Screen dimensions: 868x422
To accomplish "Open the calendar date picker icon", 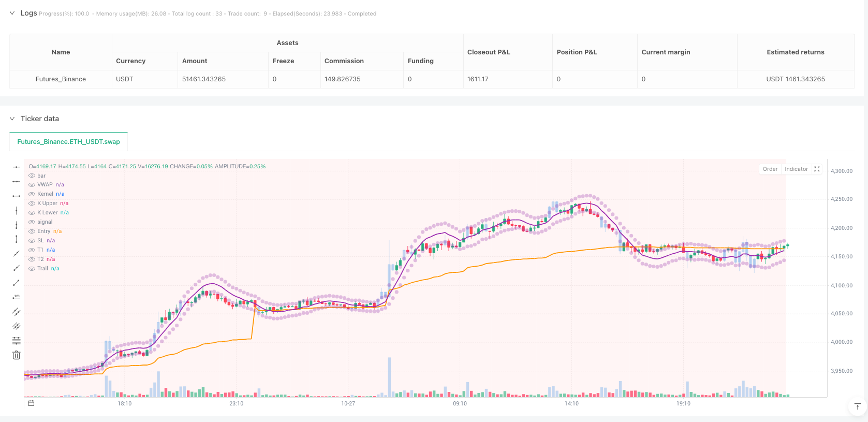I will pos(31,403).
